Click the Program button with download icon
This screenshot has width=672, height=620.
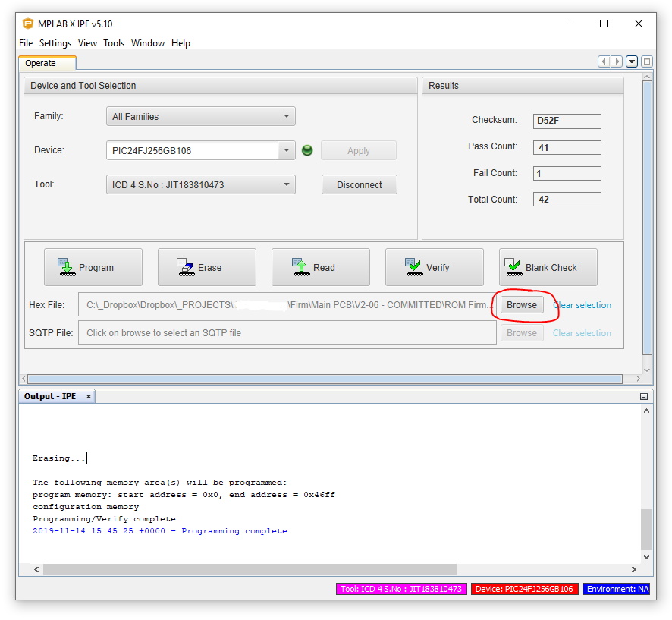(x=93, y=267)
